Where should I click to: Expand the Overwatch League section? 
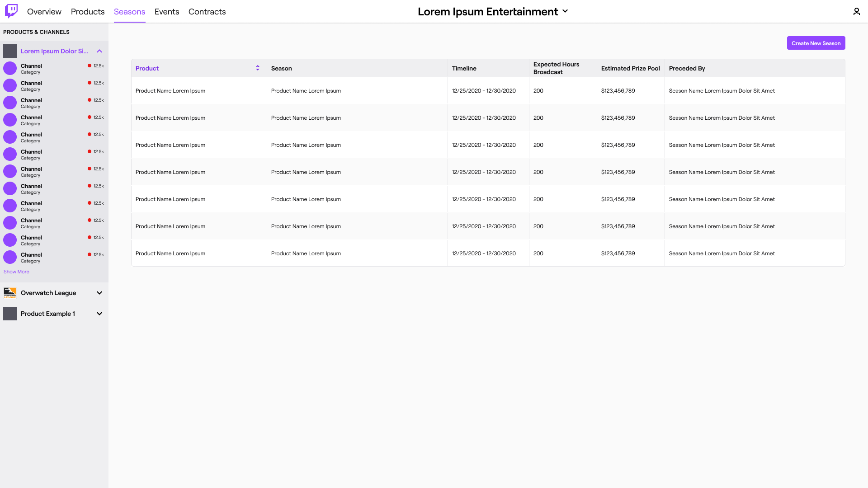click(99, 293)
